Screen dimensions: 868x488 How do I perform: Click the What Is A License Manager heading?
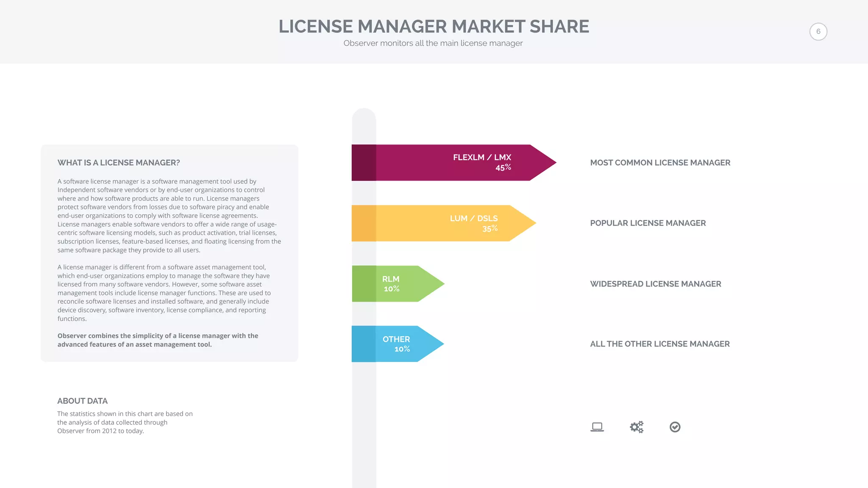(119, 163)
